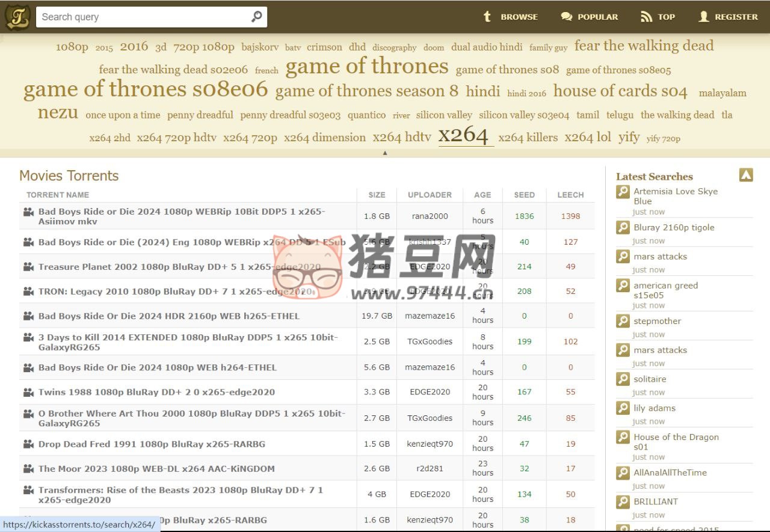The width and height of the screenshot is (770, 532).
Task: Open the POPULAR section
Action: point(598,17)
